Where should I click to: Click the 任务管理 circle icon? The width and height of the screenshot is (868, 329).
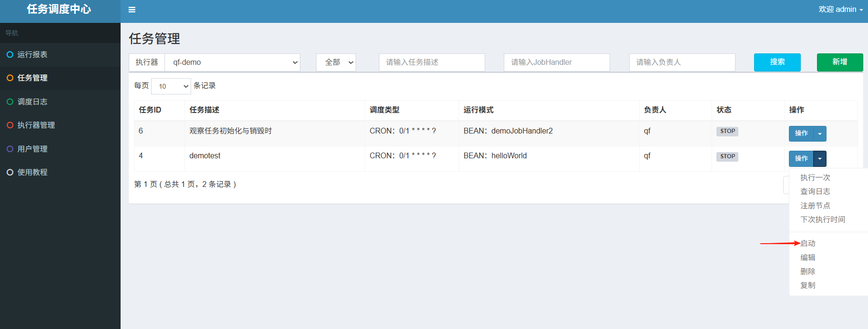(10, 78)
